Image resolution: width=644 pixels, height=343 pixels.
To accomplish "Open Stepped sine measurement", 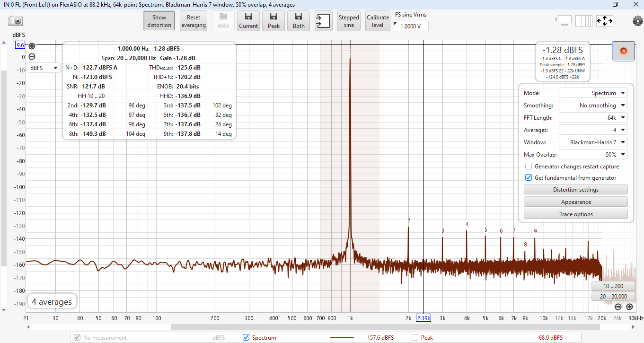I will (x=349, y=21).
